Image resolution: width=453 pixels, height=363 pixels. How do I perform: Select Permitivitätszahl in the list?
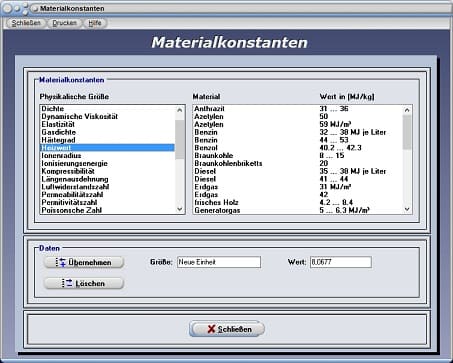click(x=107, y=203)
